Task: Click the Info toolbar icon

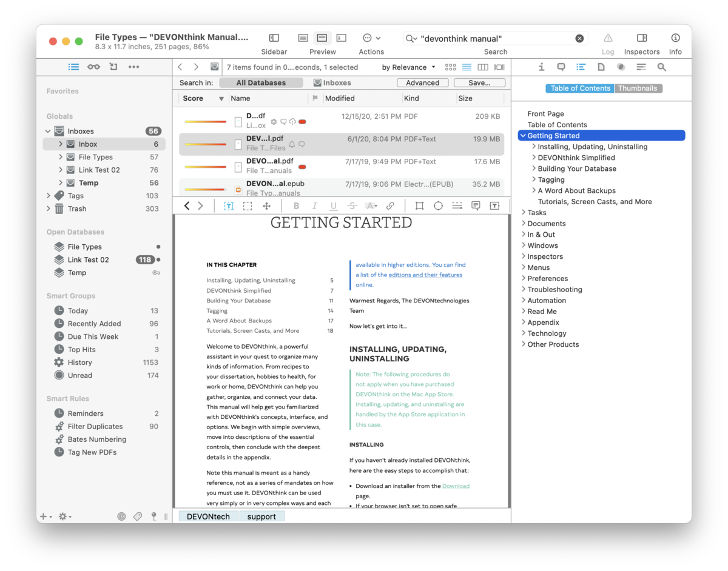Action: point(675,38)
